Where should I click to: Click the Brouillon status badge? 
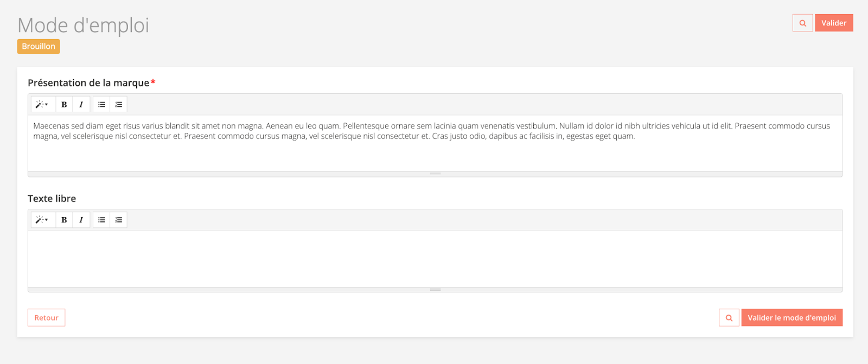pyautogui.click(x=39, y=47)
